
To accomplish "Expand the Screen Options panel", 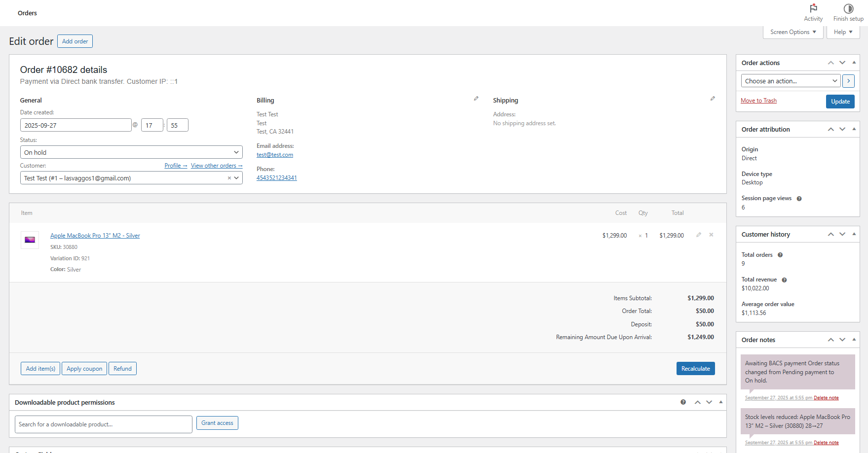I will tap(793, 32).
